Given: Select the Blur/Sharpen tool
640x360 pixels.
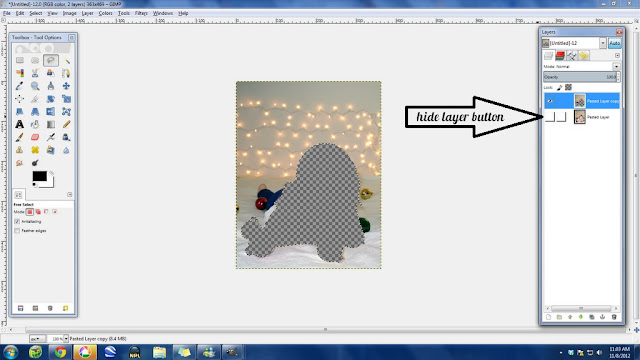Looking at the screenshot, I should [66, 150].
